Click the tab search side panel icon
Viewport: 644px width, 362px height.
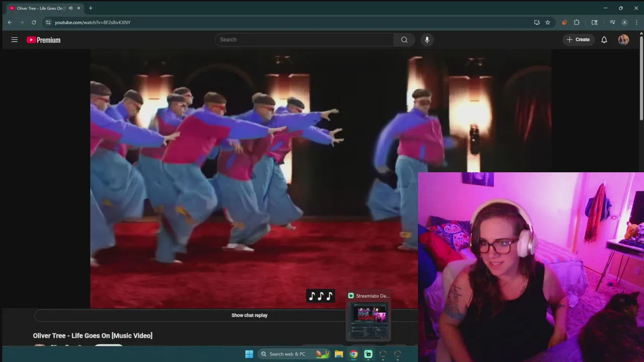pos(594,22)
